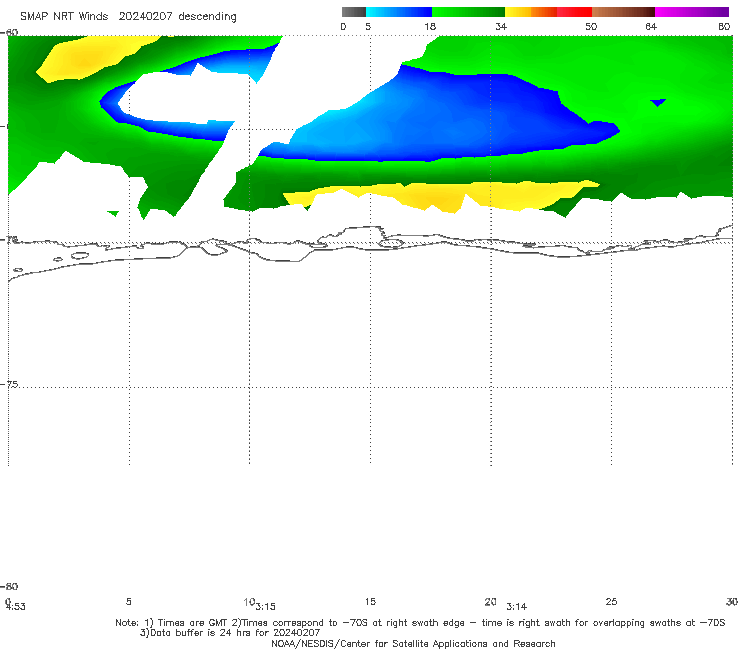Click the color bar label '64'
740x650 pixels.
pyautogui.click(x=651, y=26)
